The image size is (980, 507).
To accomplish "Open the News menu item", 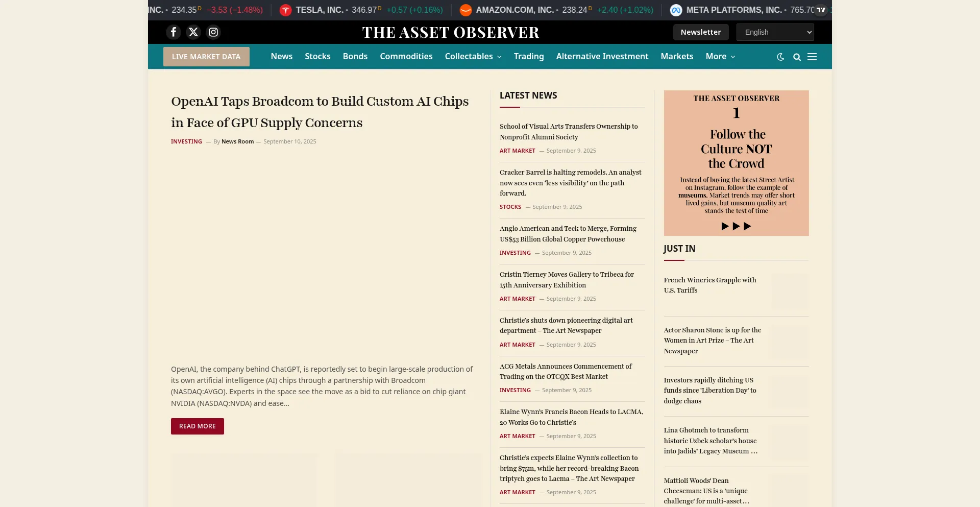I will [281, 56].
